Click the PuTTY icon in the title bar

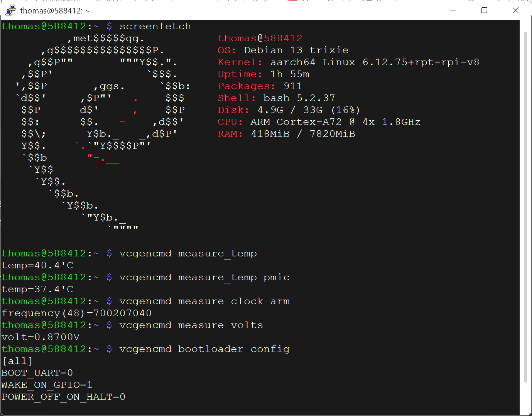coord(10,10)
